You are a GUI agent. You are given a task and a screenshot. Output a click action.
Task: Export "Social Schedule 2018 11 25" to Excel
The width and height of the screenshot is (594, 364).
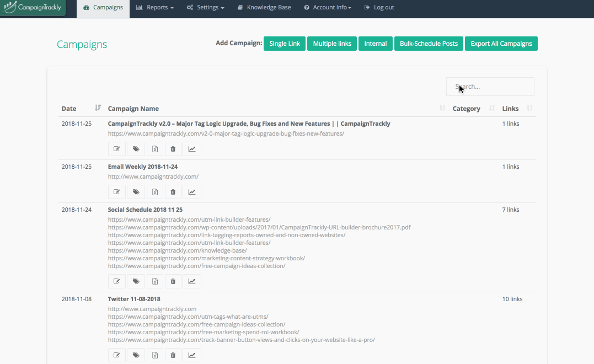[x=154, y=281]
